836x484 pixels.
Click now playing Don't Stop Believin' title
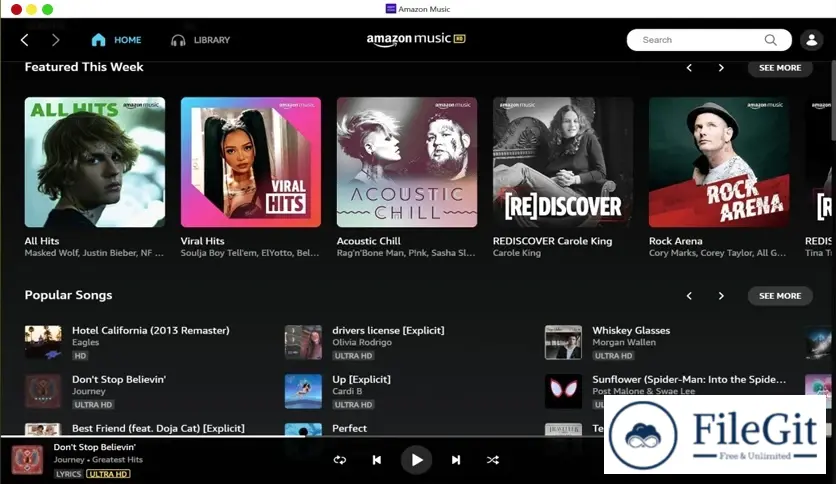[94, 447]
